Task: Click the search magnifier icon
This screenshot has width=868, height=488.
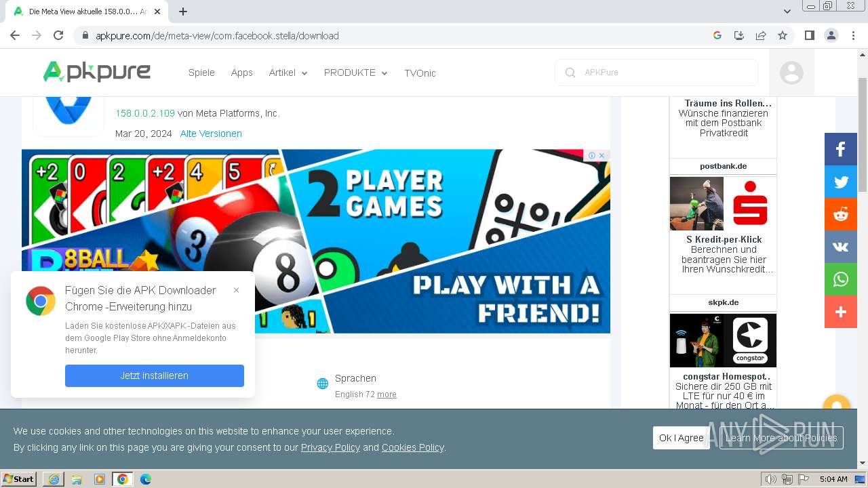Action: pyautogui.click(x=570, y=73)
